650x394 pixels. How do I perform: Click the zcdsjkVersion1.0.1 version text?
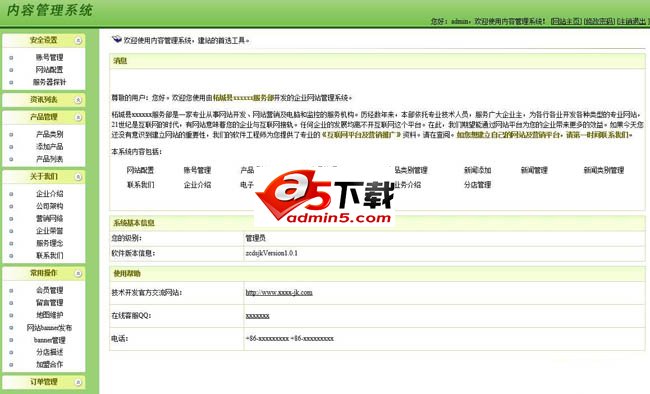coord(272,253)
